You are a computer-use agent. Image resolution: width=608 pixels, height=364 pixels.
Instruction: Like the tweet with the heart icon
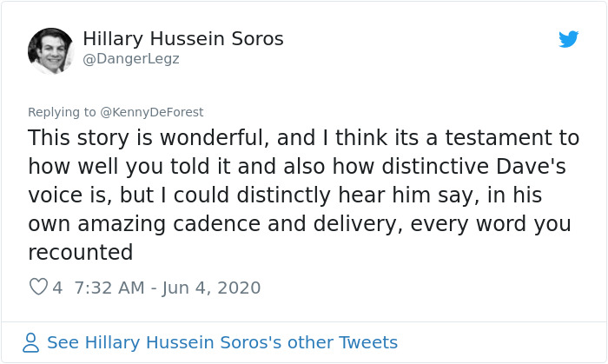point(38,287)
